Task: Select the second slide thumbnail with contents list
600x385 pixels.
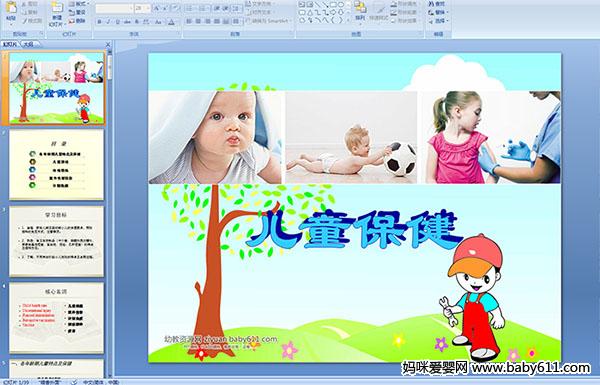Action: [56, 165]
